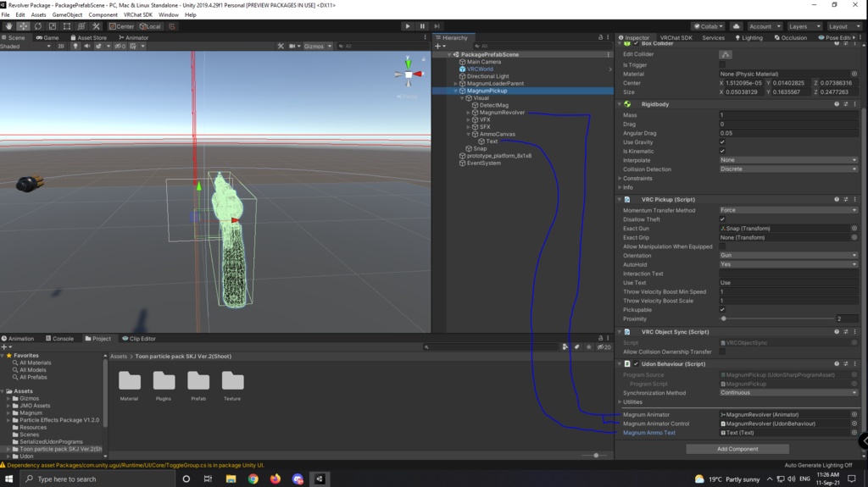Click the Add Component button
The width and height of the screenshot is (868, 487).
tap(737, 449)
